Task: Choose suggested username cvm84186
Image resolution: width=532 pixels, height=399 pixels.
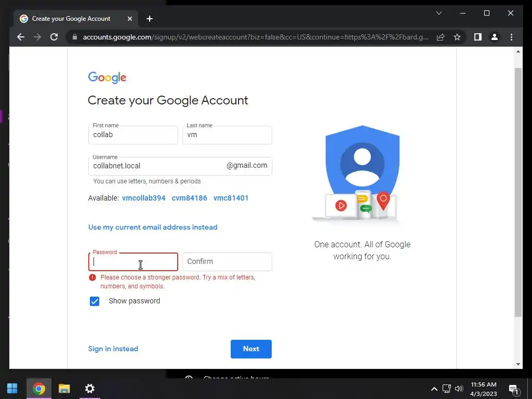Action: 189,198
